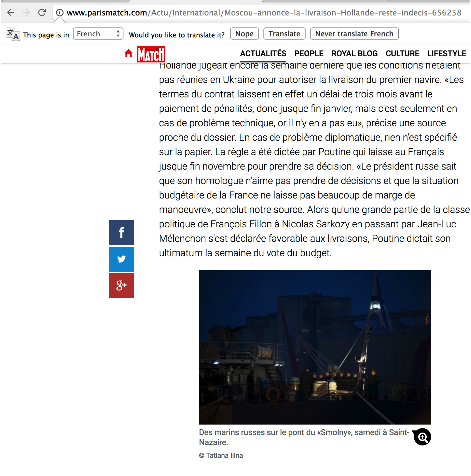Open the Russian sailors ship photo
Image resolution: width=471 pixels, height=476 pixels.
tap(315, 347)
